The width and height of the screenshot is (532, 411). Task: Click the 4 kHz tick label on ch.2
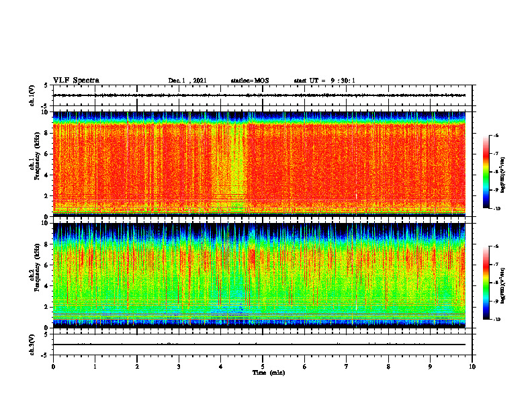click(47, 286)
